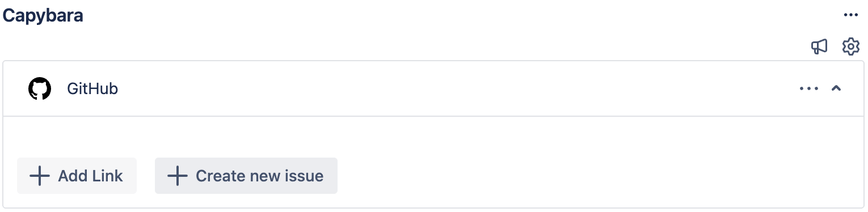Click the GitHub panel title text

92,89
